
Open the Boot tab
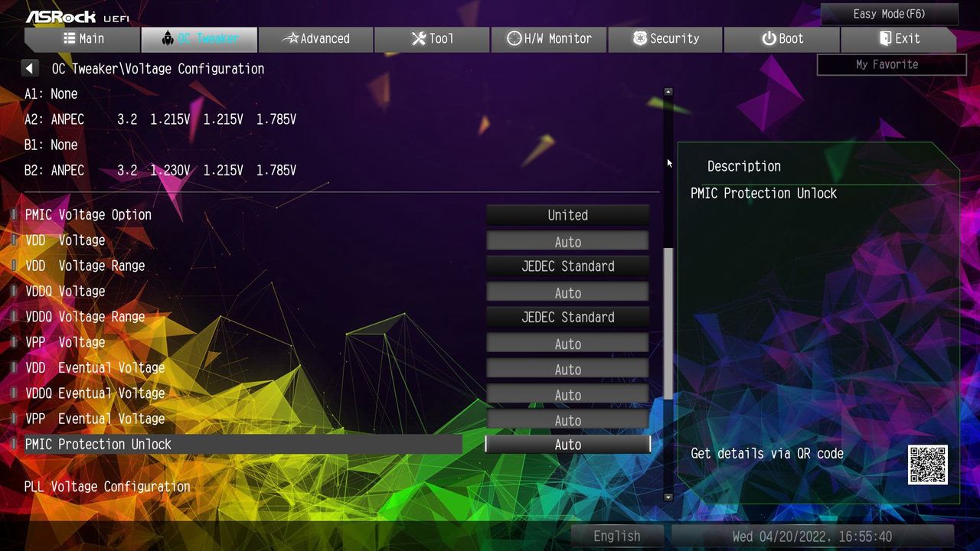(782, 39)
